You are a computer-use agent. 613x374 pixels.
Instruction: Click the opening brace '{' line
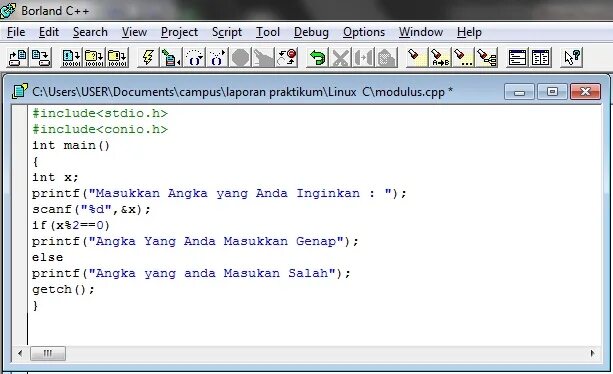36,161
